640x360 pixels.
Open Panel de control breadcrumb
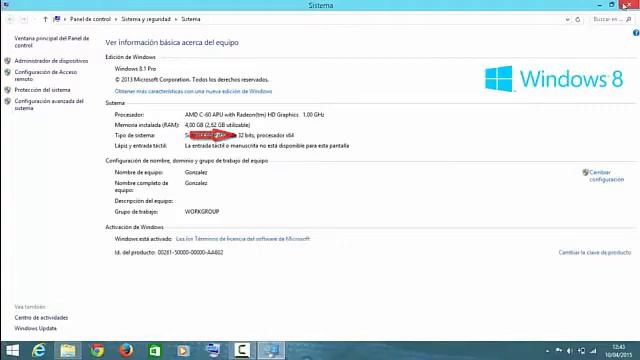coord(90,19)
